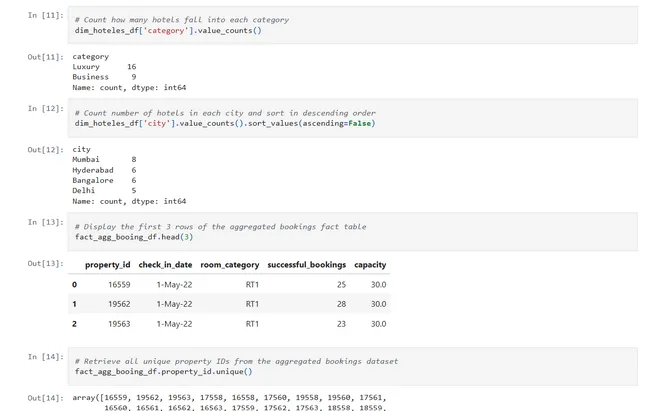Click the Out[11] output prompt
Screen dimensions: 650x411
pos(46,57)
